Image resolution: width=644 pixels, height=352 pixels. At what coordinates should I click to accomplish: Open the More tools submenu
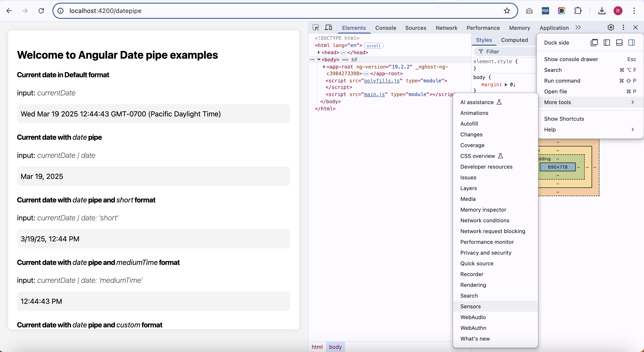tap(590, 102)
